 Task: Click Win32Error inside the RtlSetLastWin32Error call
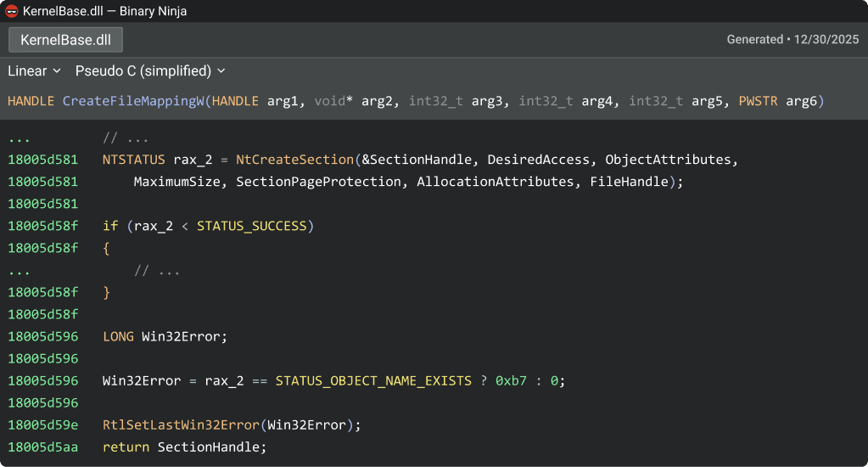point(306,425)
